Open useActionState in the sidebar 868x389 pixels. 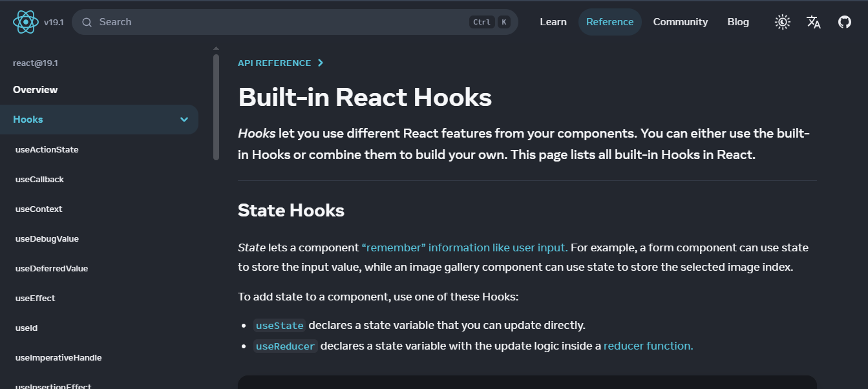click(x=47, y=149)
